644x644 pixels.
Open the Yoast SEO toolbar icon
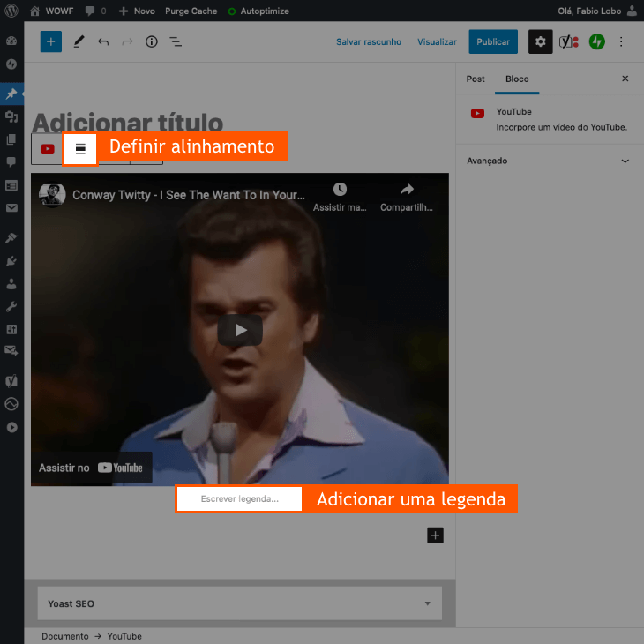[568, 41]
